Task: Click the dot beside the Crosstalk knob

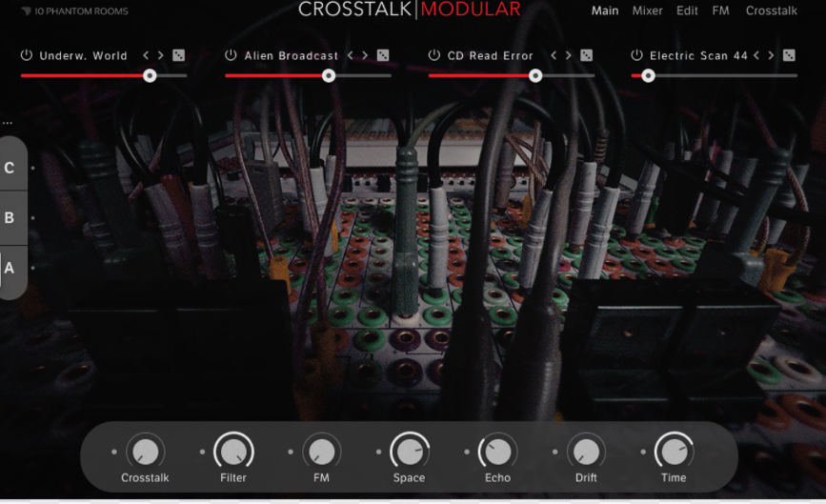Action: pos(114,452)
